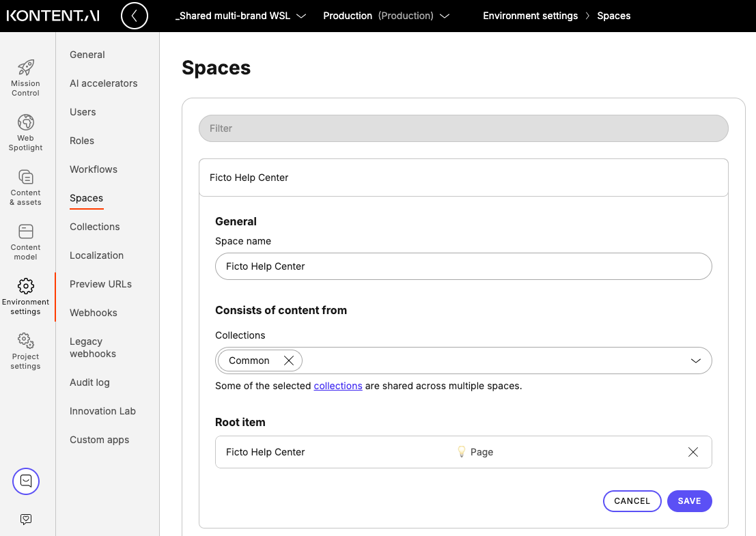Select Webhooks in settings menu

94,313
